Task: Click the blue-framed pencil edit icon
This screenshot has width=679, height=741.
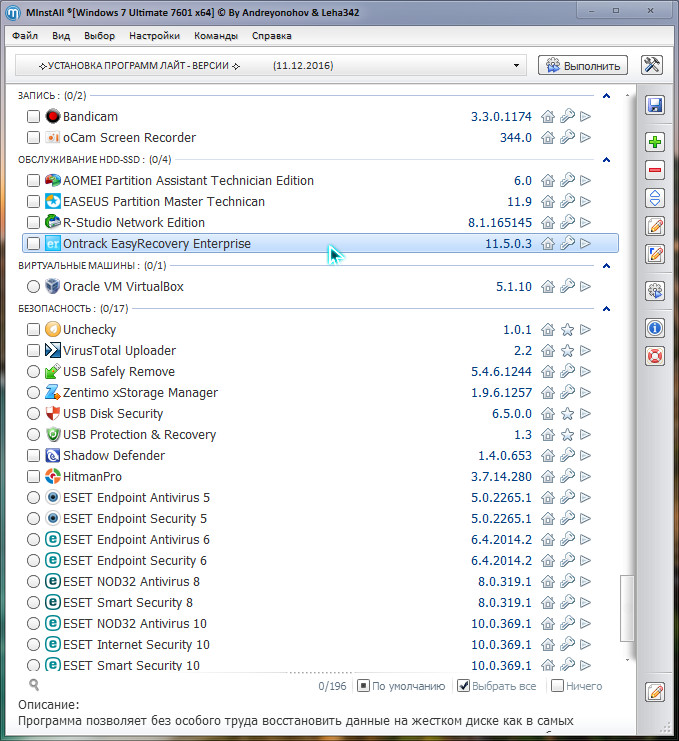Action: click(655, 254)
